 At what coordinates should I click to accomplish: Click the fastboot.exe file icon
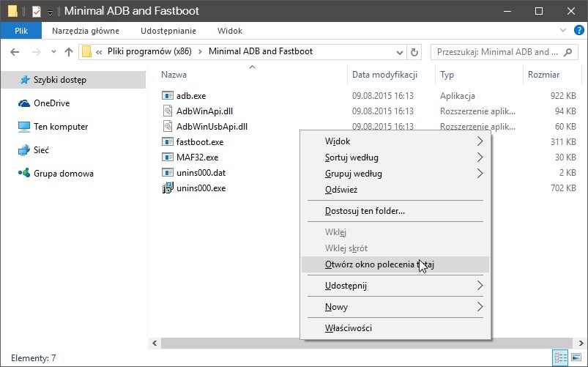167,142
